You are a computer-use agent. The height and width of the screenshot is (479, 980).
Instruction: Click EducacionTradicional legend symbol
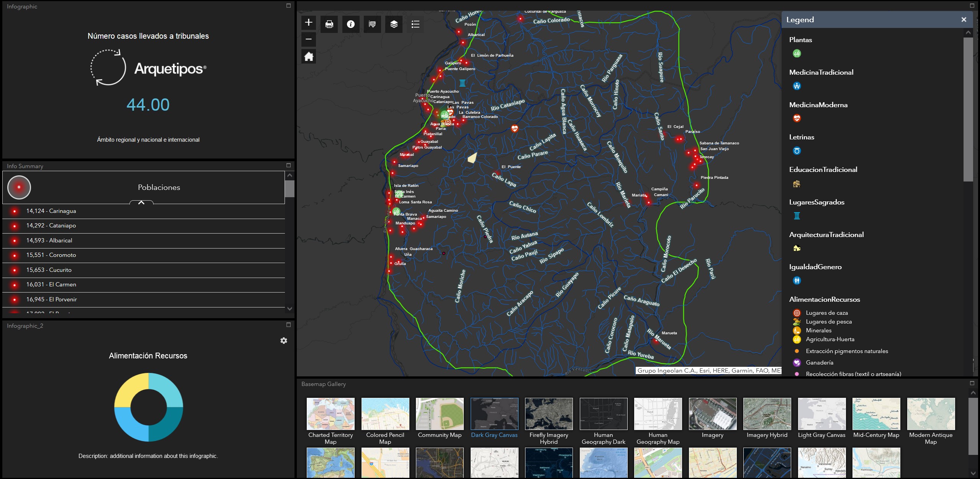tap(797, 184)
